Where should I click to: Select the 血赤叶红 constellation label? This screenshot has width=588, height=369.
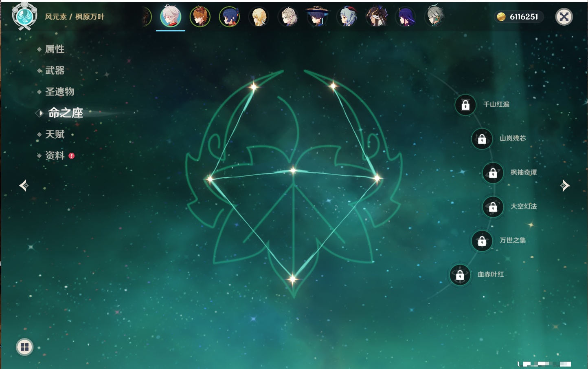[x=491, y=274]
